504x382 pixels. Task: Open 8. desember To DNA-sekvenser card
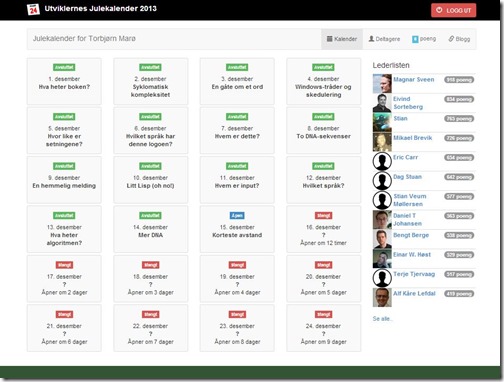click(x=323, y=130)
